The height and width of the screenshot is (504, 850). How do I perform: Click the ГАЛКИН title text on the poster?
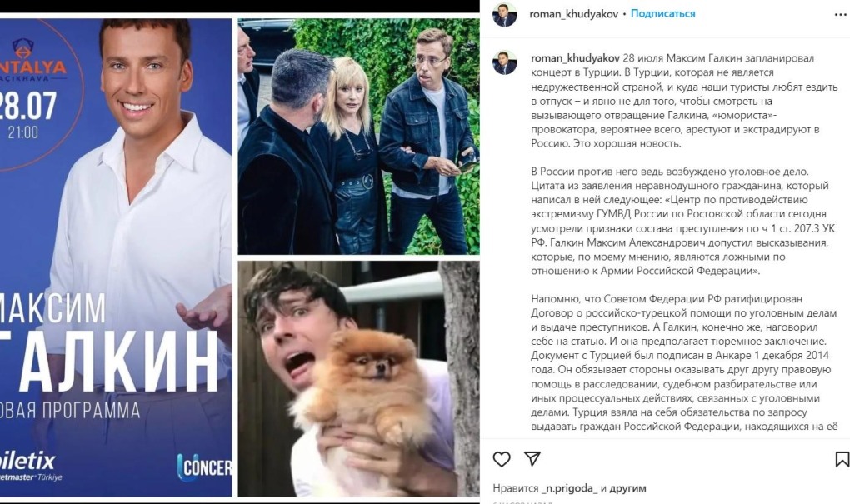click(x=108, y=361)
